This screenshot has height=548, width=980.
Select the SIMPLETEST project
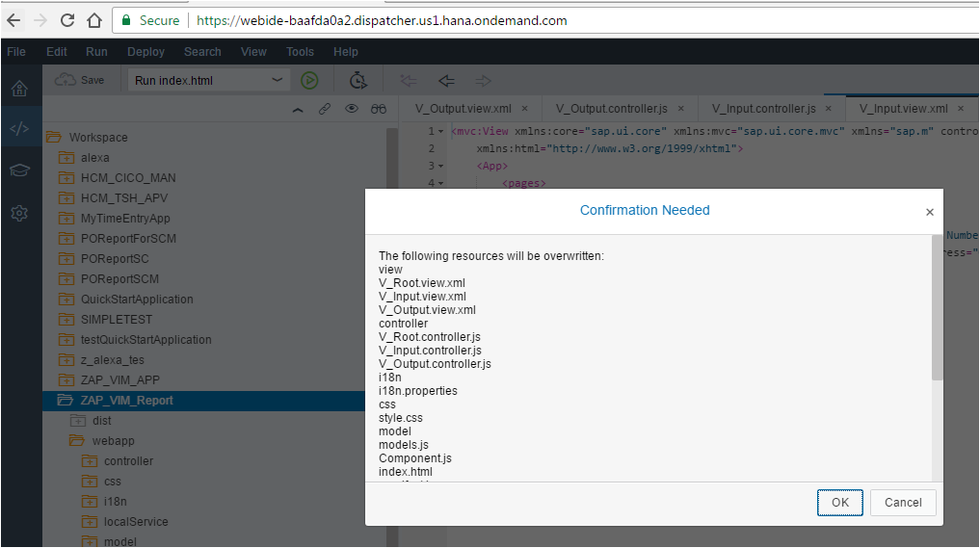pos(117,320)
